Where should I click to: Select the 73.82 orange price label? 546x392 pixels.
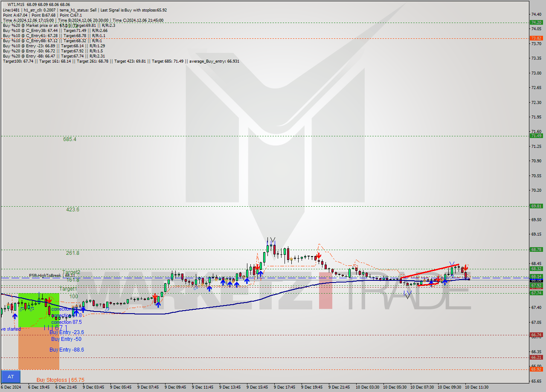(x=536, y=38)
